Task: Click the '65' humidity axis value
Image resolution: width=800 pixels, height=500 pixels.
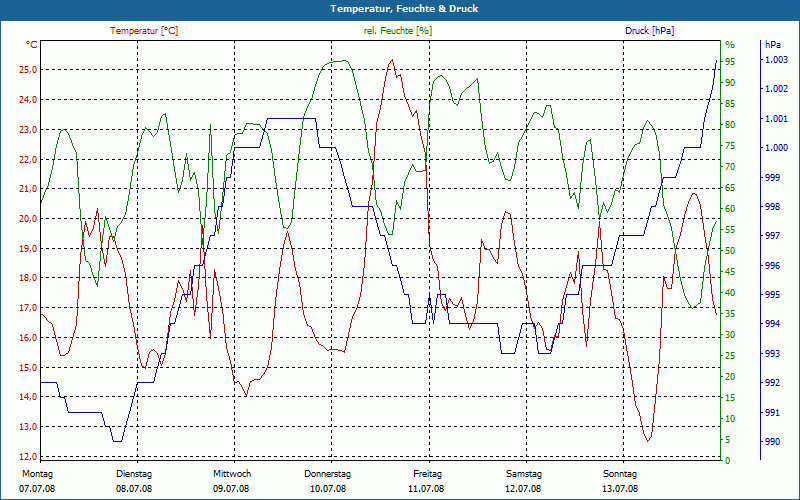Action: [x=730, y=188]
